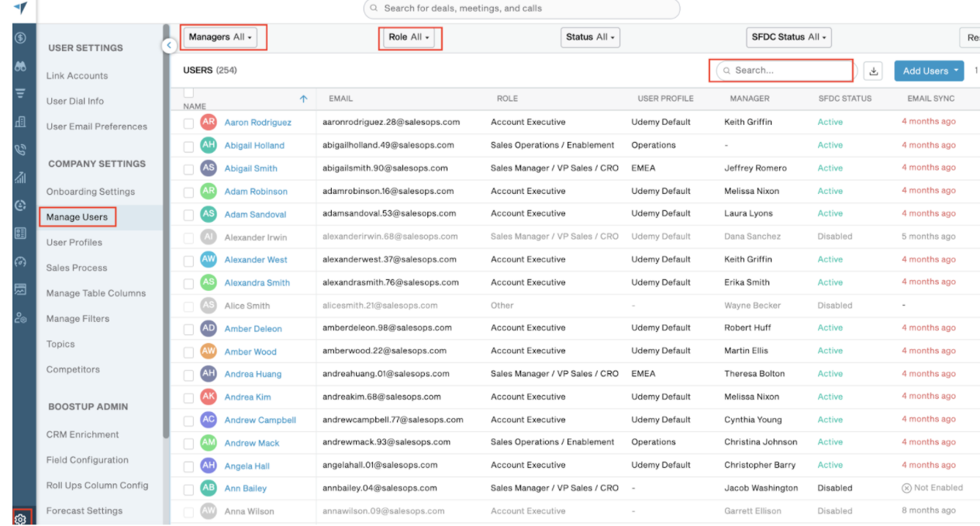
Task: Click the AD avatar for Amber Deleon
Action: (208, 328)
